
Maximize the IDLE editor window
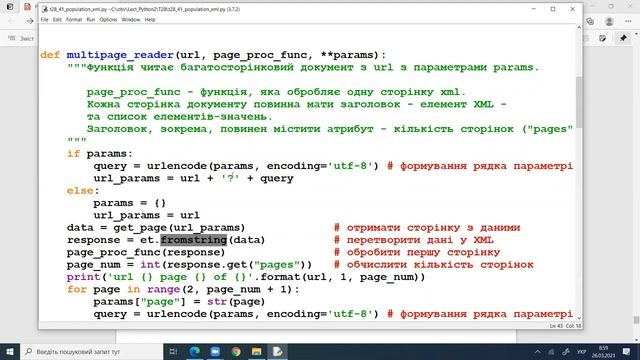[553, 9]
